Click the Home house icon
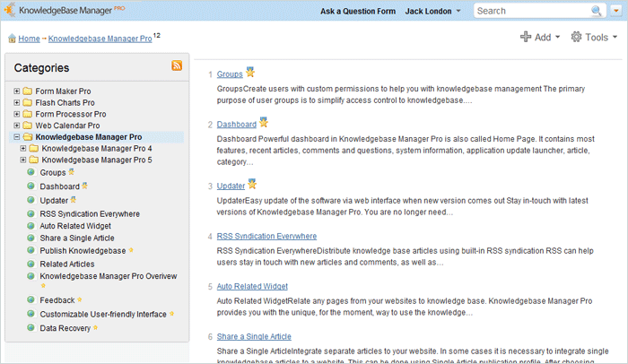 (12, 39)
